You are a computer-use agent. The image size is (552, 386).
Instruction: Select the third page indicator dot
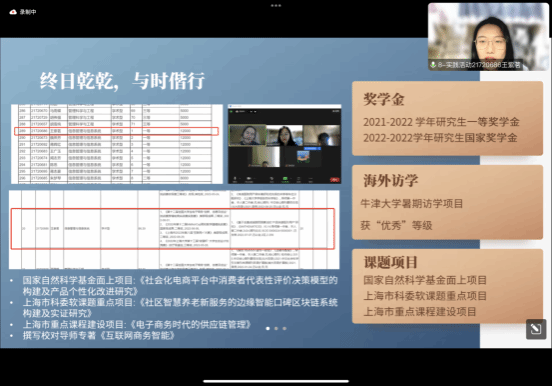click(x=284, y=328)
